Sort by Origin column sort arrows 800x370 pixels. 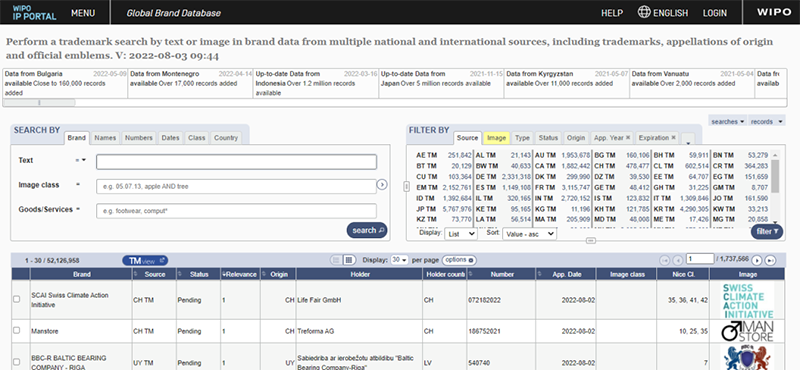(264, 275)
